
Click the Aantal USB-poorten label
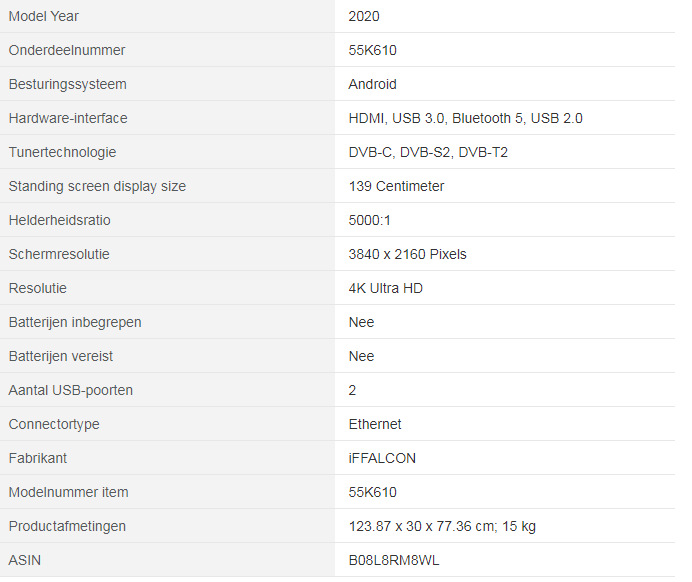[70, 390]
